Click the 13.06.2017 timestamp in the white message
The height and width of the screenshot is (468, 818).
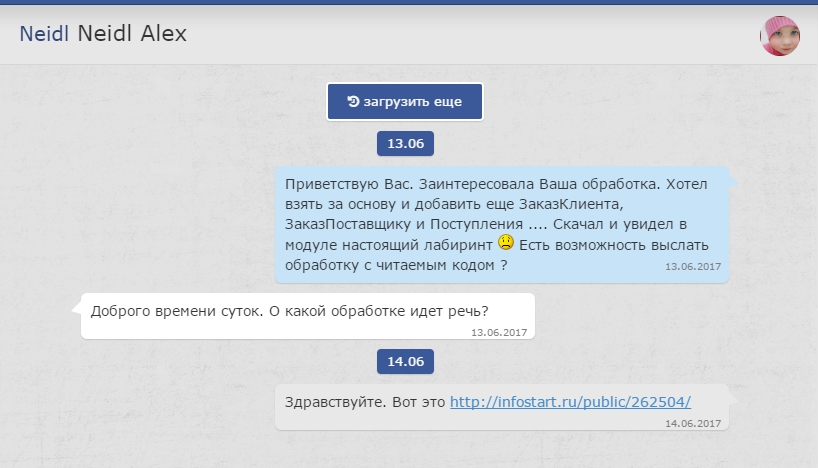pyautogui.click(x=499, y=332)
